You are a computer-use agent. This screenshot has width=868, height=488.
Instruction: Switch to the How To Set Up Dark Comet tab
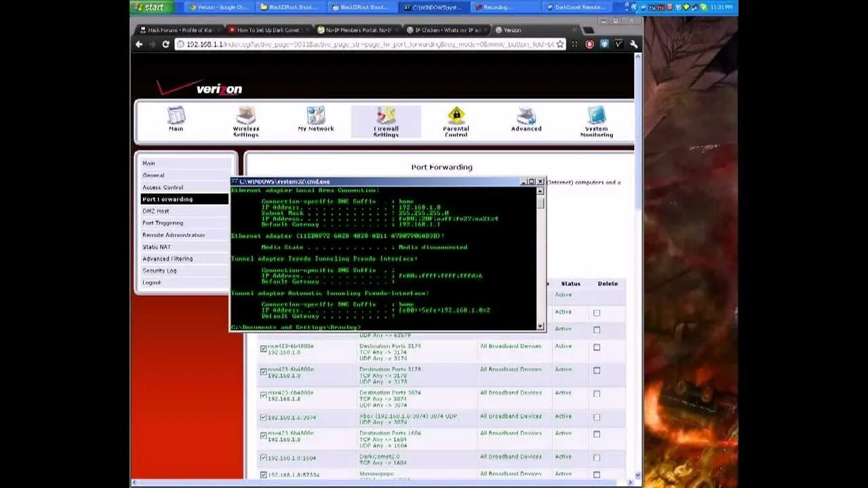pos(267,30)
